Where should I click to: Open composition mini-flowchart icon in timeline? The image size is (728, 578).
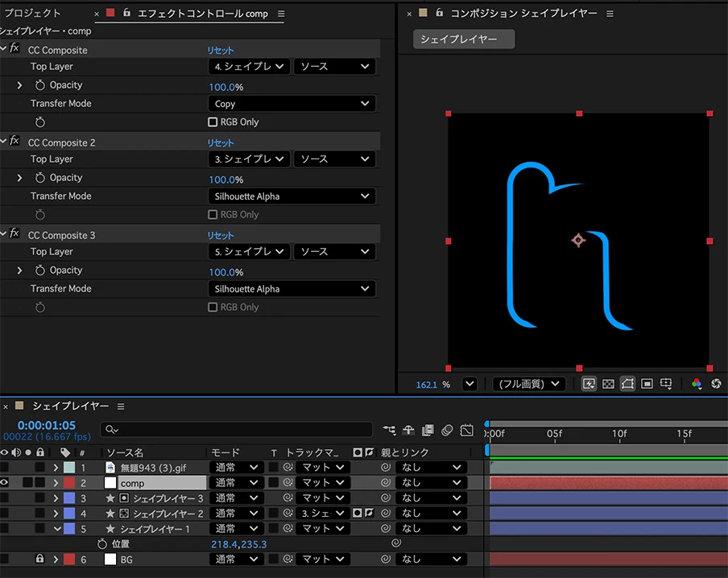coord(389,430)
